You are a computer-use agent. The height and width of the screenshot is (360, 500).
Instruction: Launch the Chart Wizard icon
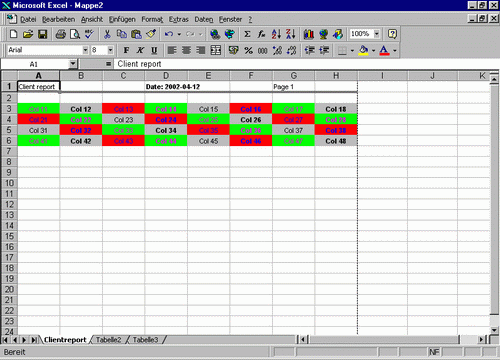click(309, 34)
